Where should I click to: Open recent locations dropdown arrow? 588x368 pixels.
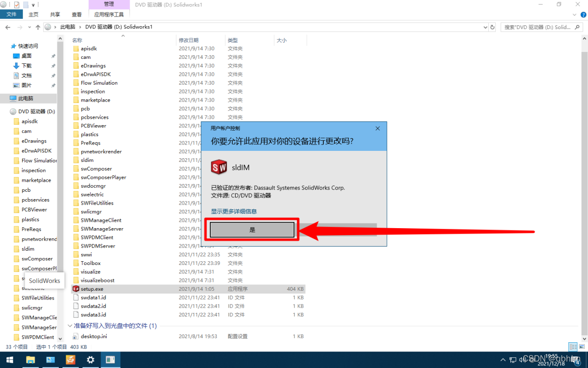coord(29,27)
